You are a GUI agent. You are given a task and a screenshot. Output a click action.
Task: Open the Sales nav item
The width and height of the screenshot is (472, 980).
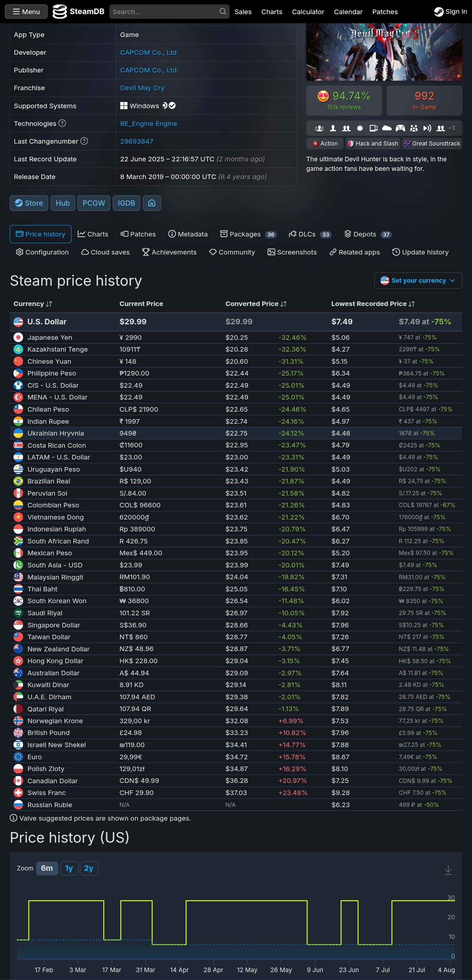click(x=243, y=12)
